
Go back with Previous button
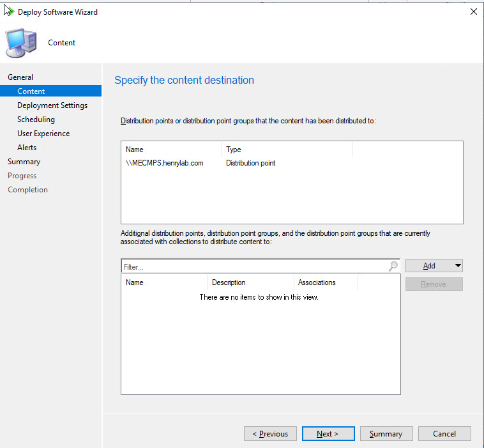(x=270, y=434)
